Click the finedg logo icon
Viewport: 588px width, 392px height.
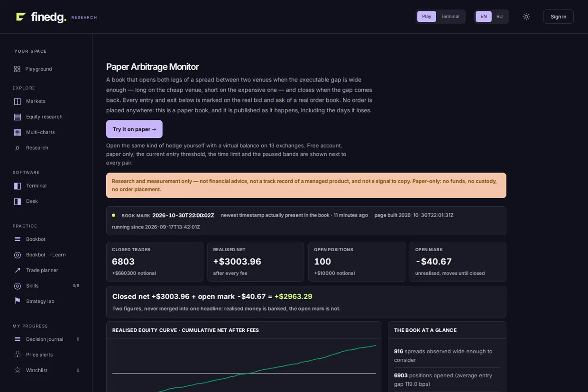click(21, 17)
